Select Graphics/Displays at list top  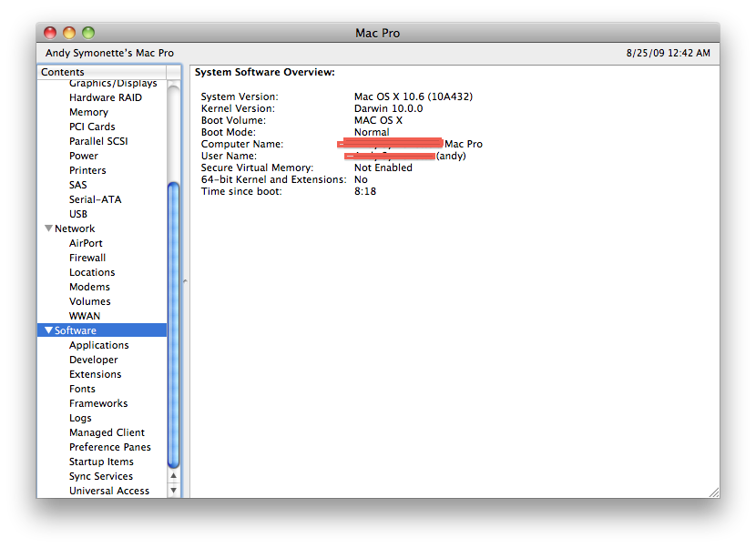[113, 84]
